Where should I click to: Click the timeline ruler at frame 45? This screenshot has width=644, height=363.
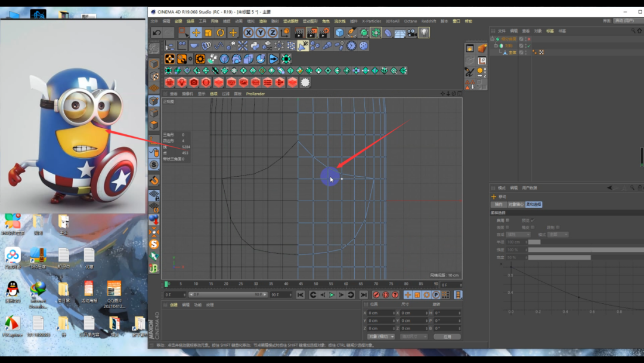click(301, 284)
